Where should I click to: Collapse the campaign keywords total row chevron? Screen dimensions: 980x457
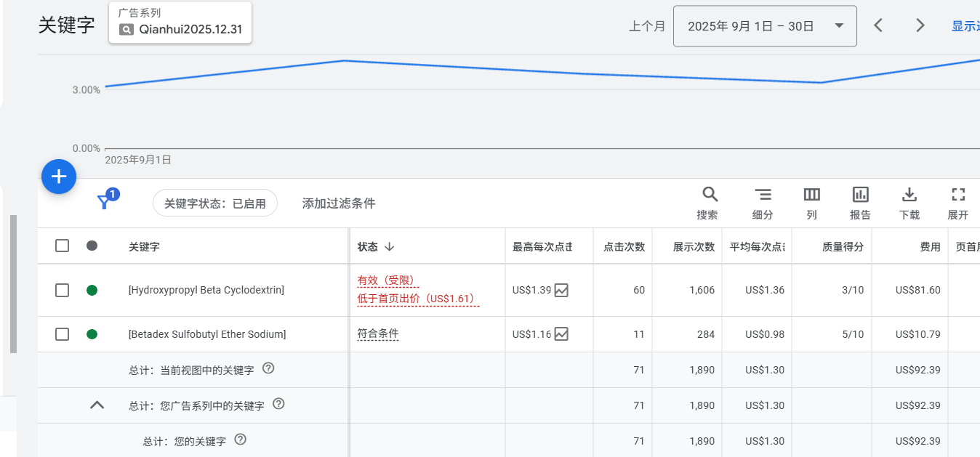pyautogui.click(x=97, y=405)
